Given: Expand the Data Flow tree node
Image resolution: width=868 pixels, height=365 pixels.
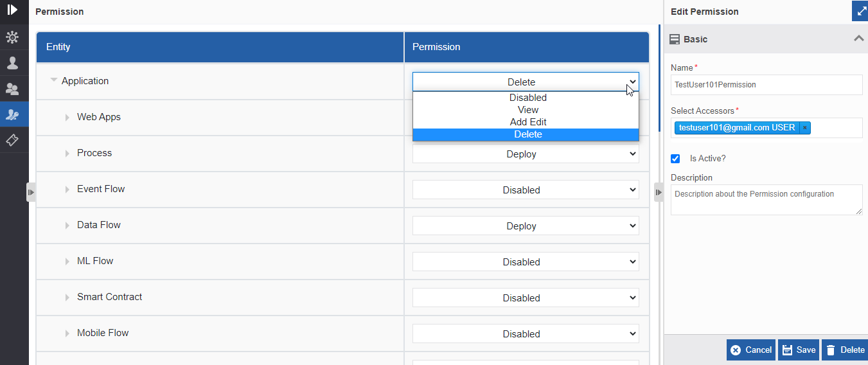Looking at the screenshot, I should tap(67, 226).
